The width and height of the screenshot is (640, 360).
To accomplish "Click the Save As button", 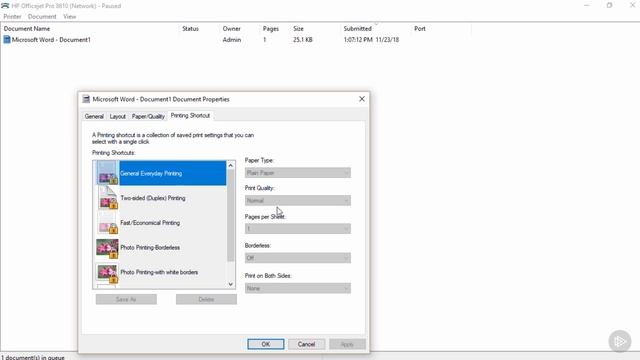I will (126, 299).
